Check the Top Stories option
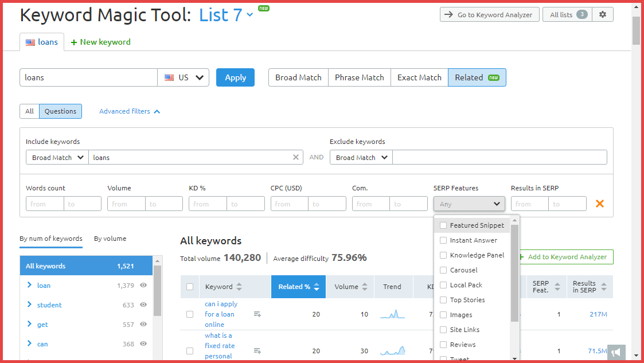The height and width of the screenshot is (363, 644). point(443,300)
